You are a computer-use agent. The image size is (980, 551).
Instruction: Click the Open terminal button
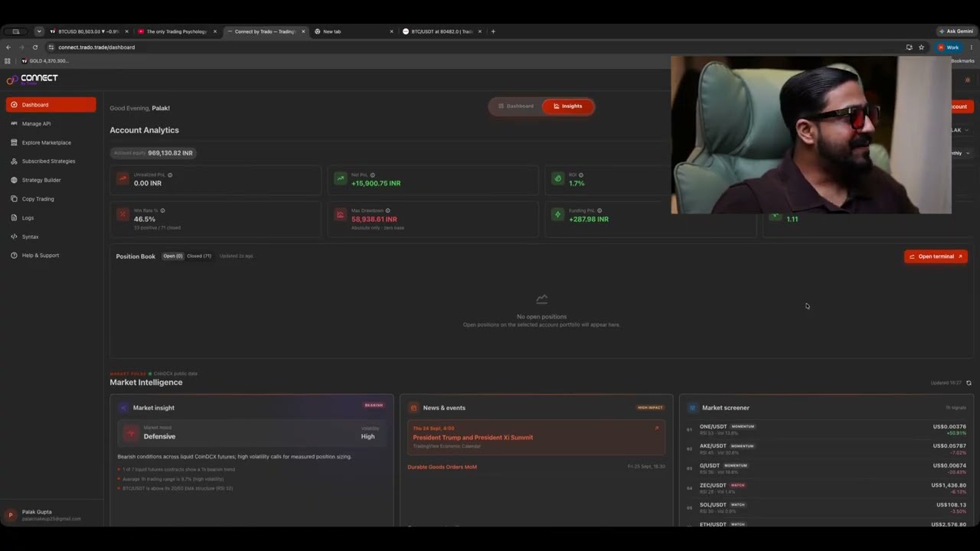(936, 256)
